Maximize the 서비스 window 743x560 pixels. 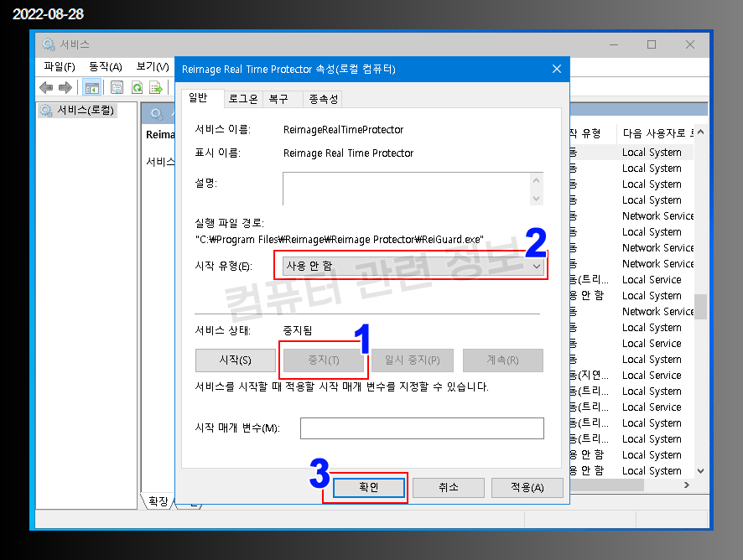(652, 44)
